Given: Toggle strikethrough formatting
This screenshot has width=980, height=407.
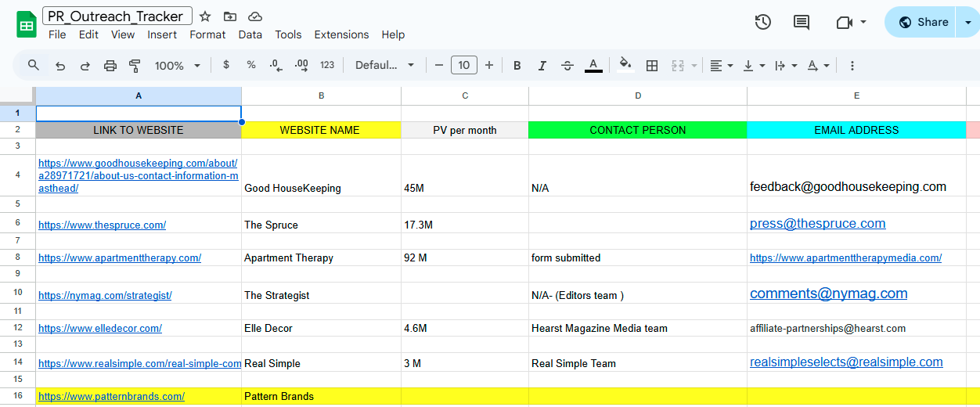Looking at the screenshot, I should 567,66.
